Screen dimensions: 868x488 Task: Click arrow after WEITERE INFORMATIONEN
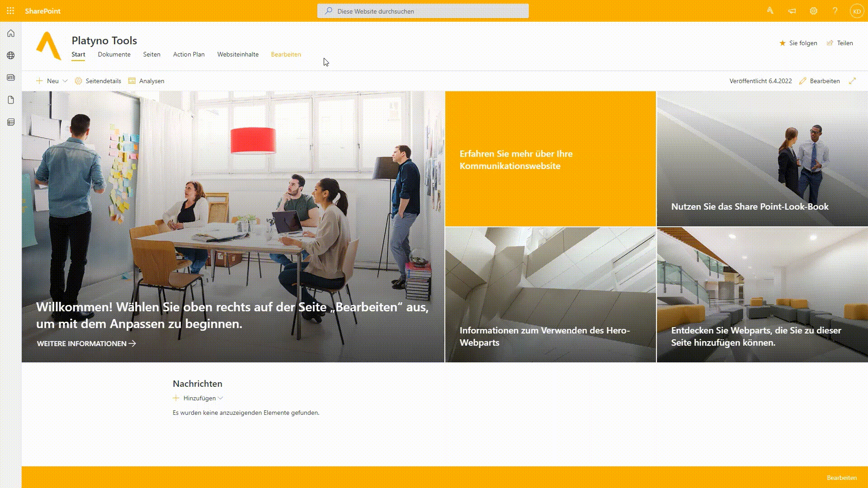coord(132,343)
